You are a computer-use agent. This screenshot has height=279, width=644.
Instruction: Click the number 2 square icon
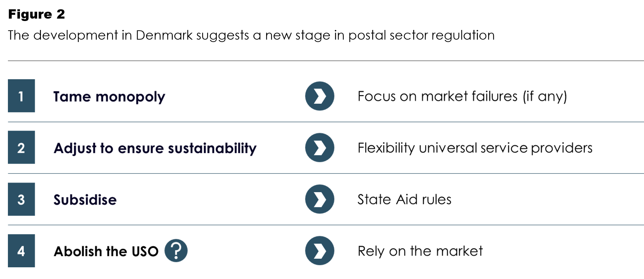pos(21,147)
